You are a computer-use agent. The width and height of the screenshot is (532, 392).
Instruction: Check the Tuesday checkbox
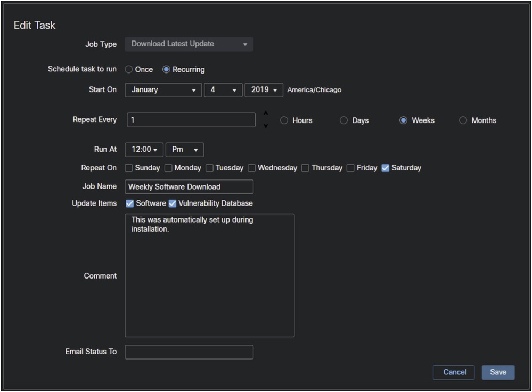tap(210, 168)
